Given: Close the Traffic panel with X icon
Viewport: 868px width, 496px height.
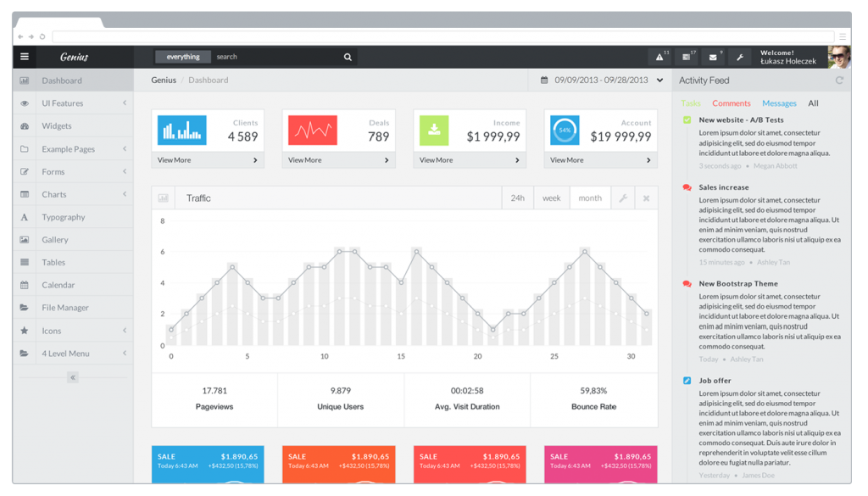Looking at the screenshot, I should (x=646, y=198).
